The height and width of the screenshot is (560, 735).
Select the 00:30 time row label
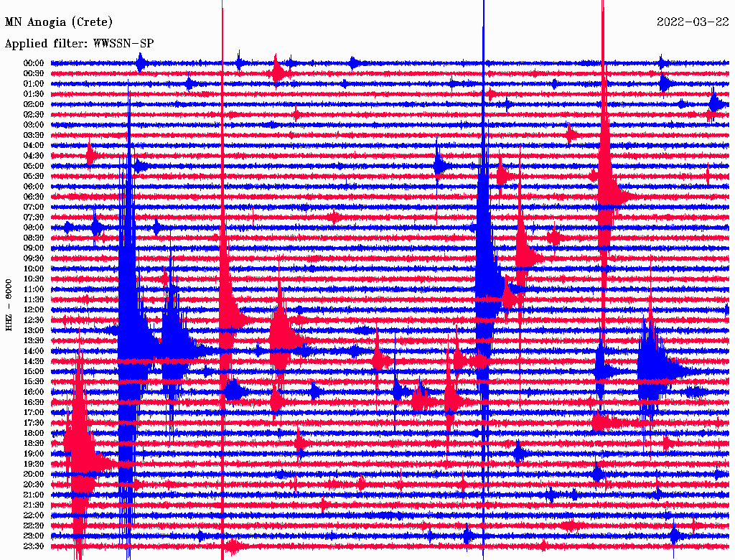tap(34, 74)
